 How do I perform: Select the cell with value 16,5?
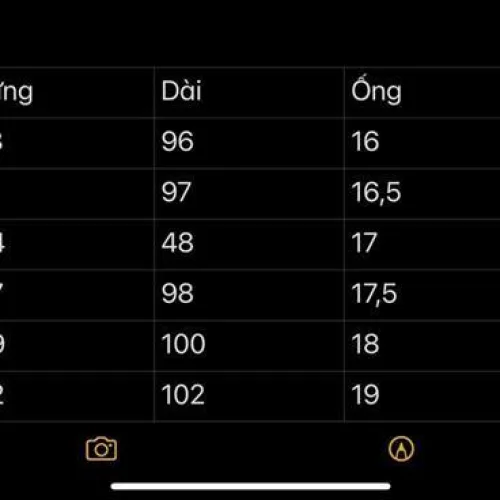pos(422,194)
